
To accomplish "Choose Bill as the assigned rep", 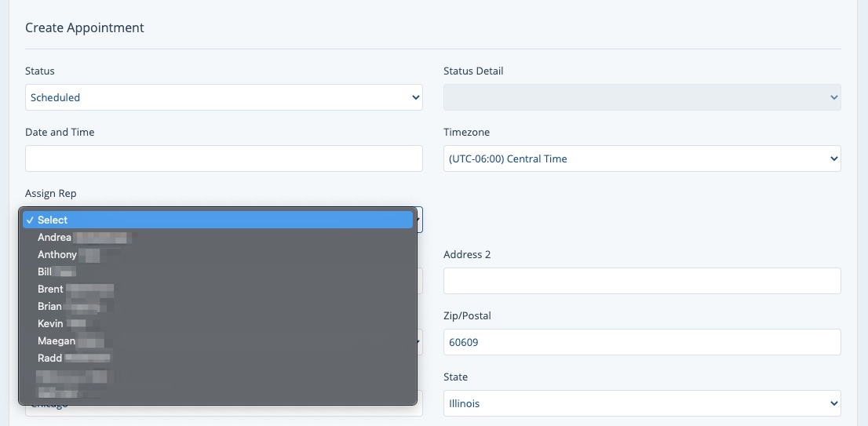I will (x=217, y=271).
